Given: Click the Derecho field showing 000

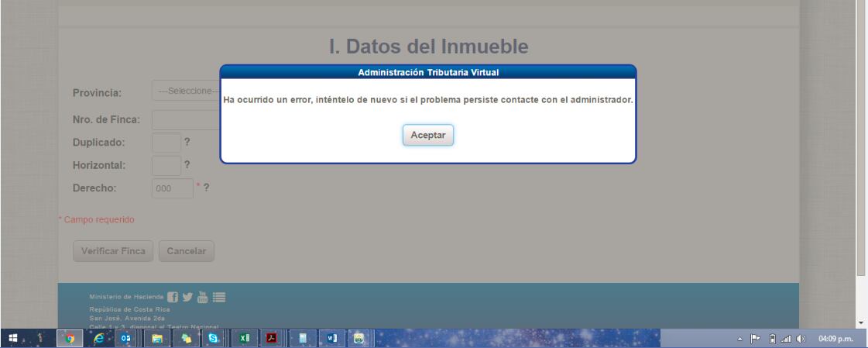Looking at the screenshot, I should (x=172, y=188).
